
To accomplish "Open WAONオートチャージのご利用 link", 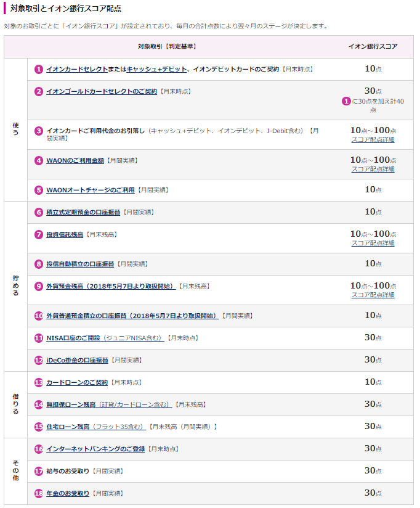I will coord(91,190).
